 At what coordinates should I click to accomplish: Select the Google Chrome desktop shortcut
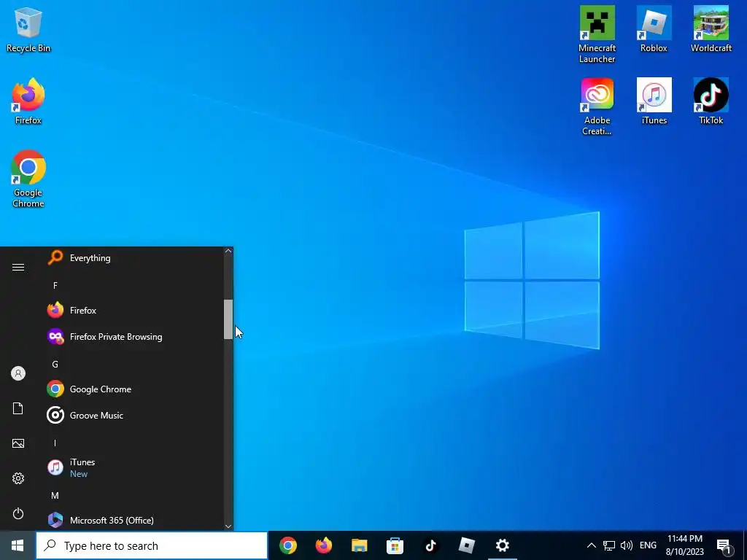(x=28, y=179)
